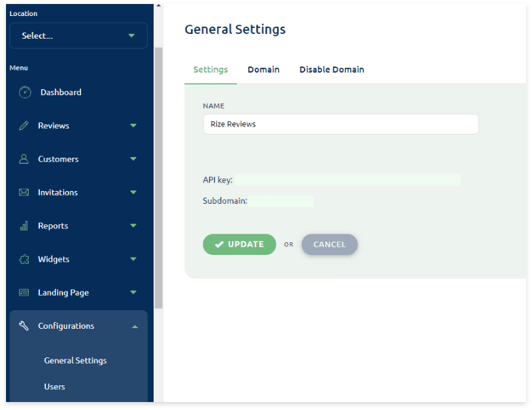Click the Customers person icon

[24, 159]
